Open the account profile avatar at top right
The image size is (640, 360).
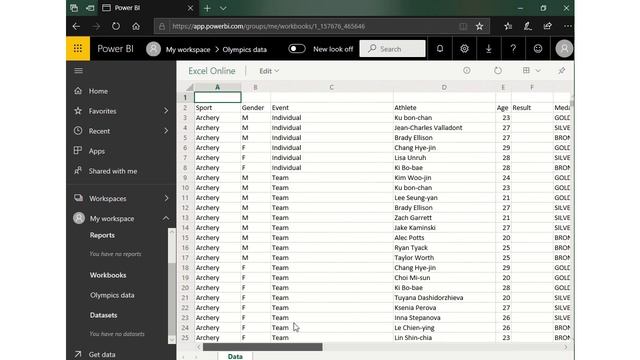[x=564, y=49]
